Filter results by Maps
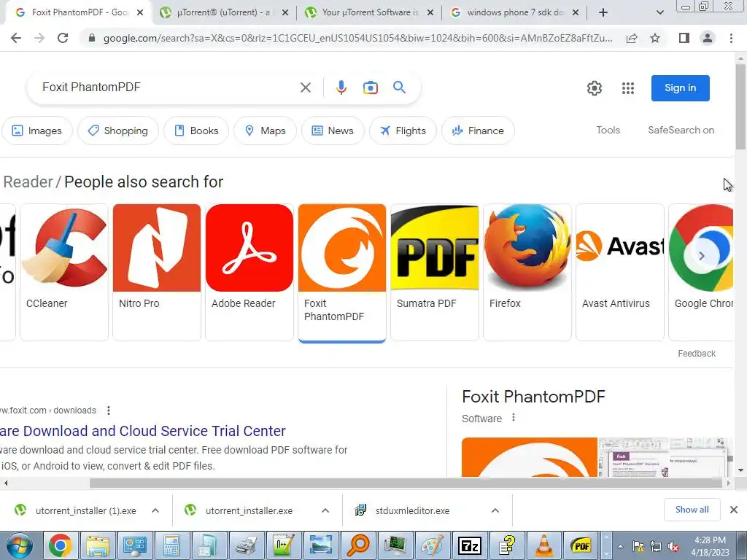 pyautogui.click(x=266, y=131)
